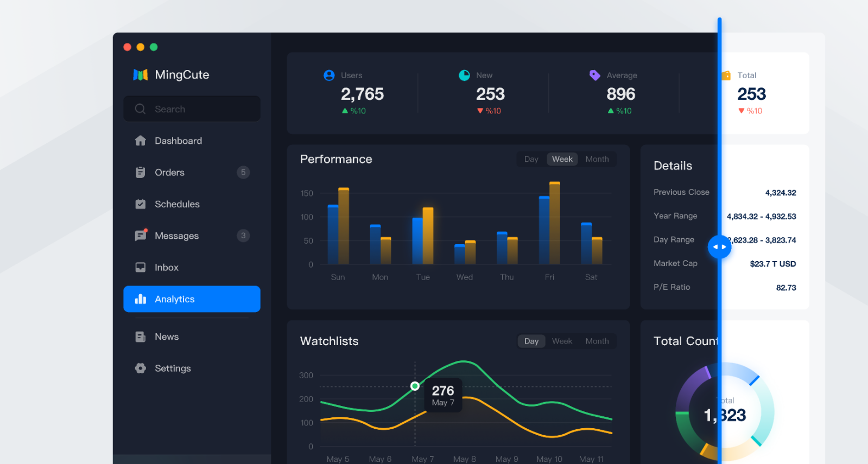This screenshot has width=868, height=464.
Task: Click the Total wallet icon
Action: click(x=726, y=75)
